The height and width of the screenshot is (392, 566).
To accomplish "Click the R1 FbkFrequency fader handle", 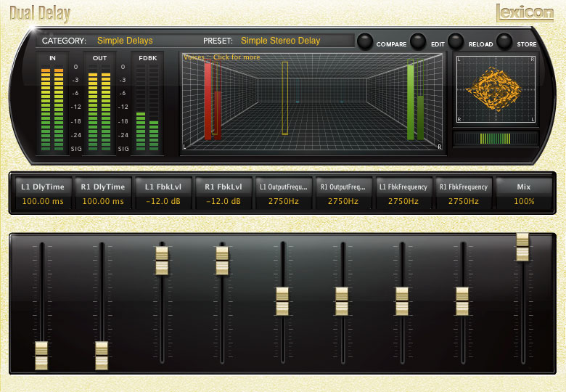I will [x=462, y=301].
